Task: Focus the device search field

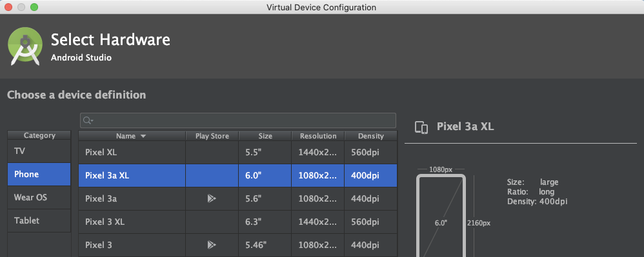Action: 238,120
